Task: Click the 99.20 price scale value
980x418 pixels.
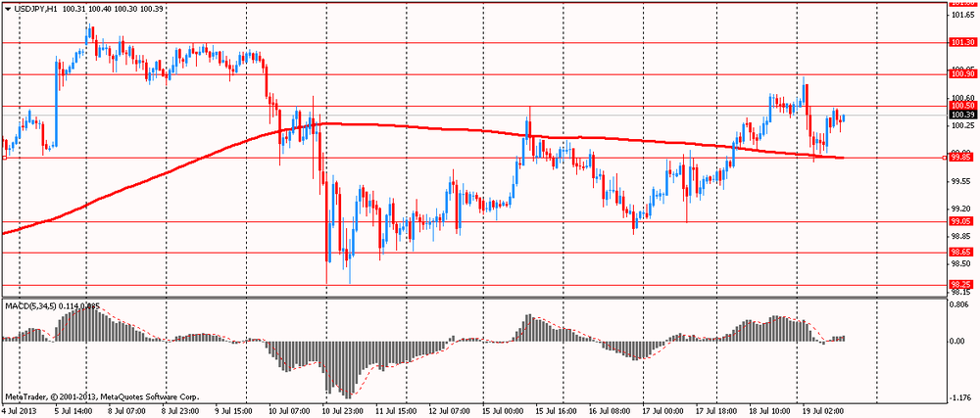Action: click(962, 209)
